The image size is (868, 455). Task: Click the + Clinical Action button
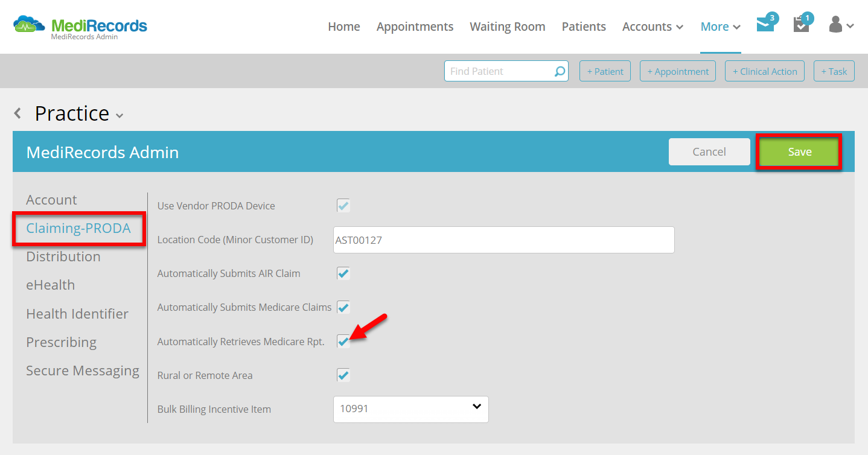pos(765,71)
